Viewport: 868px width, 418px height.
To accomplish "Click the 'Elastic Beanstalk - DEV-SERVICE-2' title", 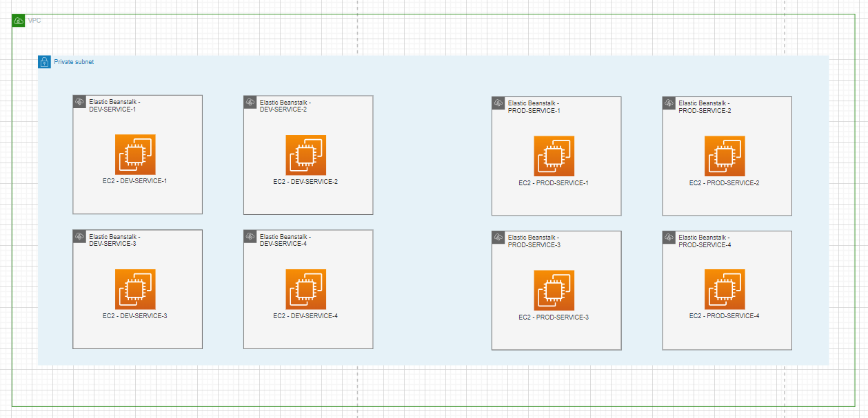I will pyautogui.click(x=285, y=105).
